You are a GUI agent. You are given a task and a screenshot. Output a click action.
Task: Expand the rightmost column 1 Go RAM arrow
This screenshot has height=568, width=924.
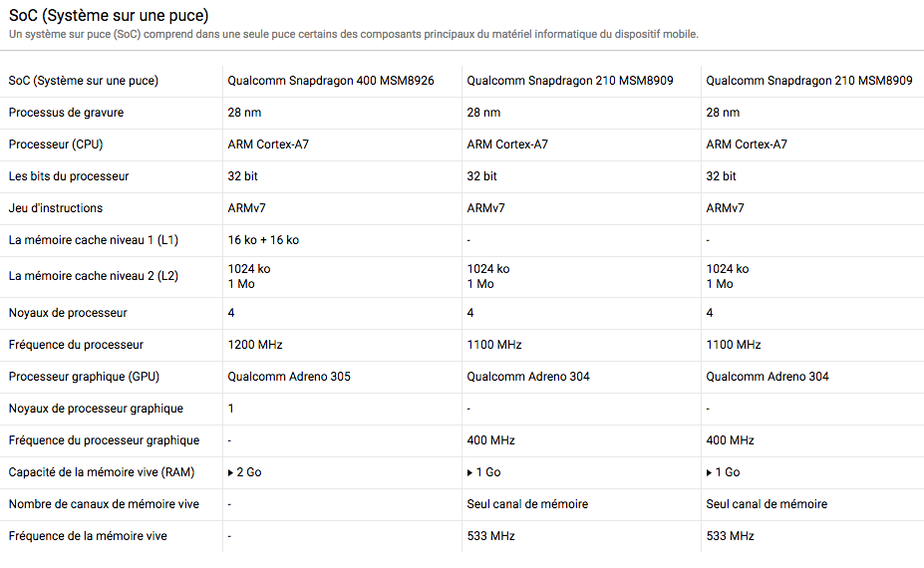[x=709, y=472]
